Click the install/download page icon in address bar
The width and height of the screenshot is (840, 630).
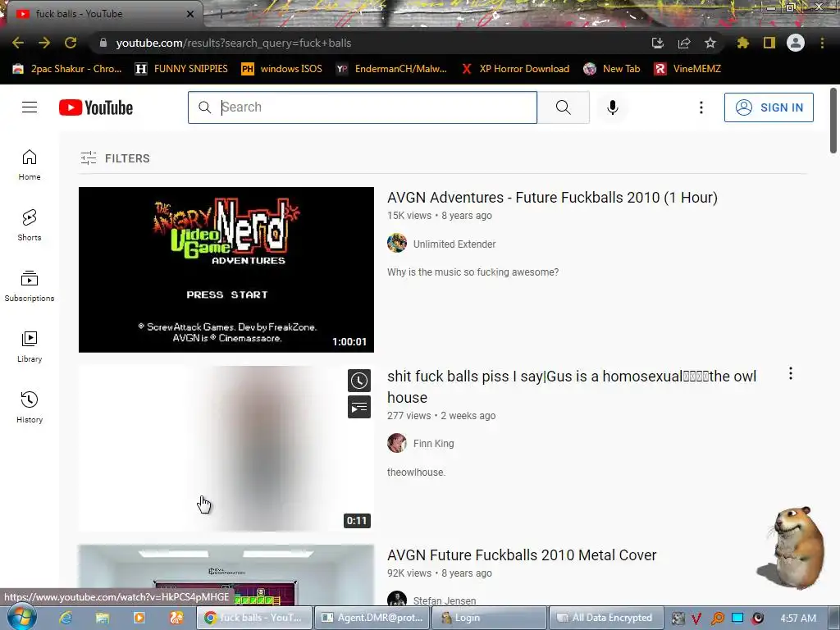tap(658, 43)
